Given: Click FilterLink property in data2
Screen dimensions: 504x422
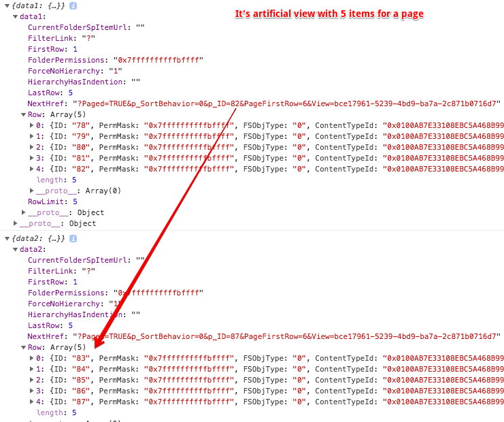Looking at the screenshot, I should coord(61,271).
